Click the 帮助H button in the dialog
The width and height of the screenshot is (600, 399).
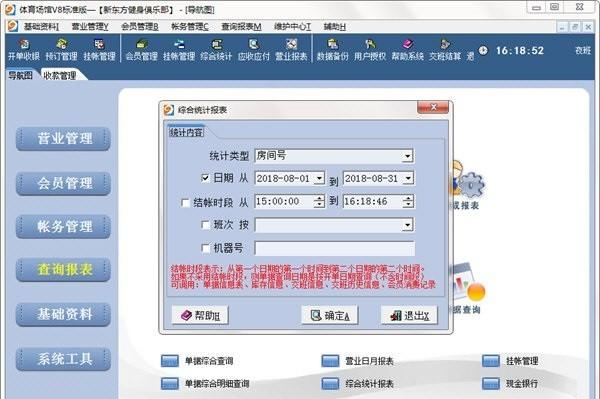[200, 316]
